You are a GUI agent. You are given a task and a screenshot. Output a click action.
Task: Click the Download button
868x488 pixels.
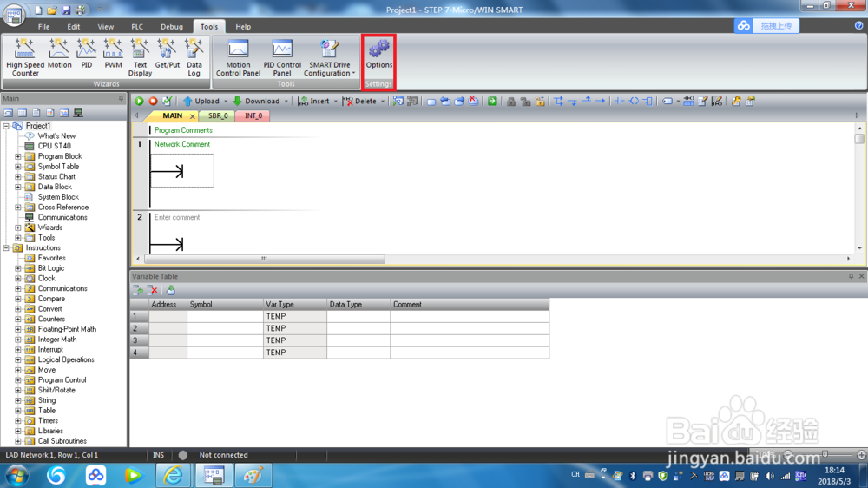(257, 102)
